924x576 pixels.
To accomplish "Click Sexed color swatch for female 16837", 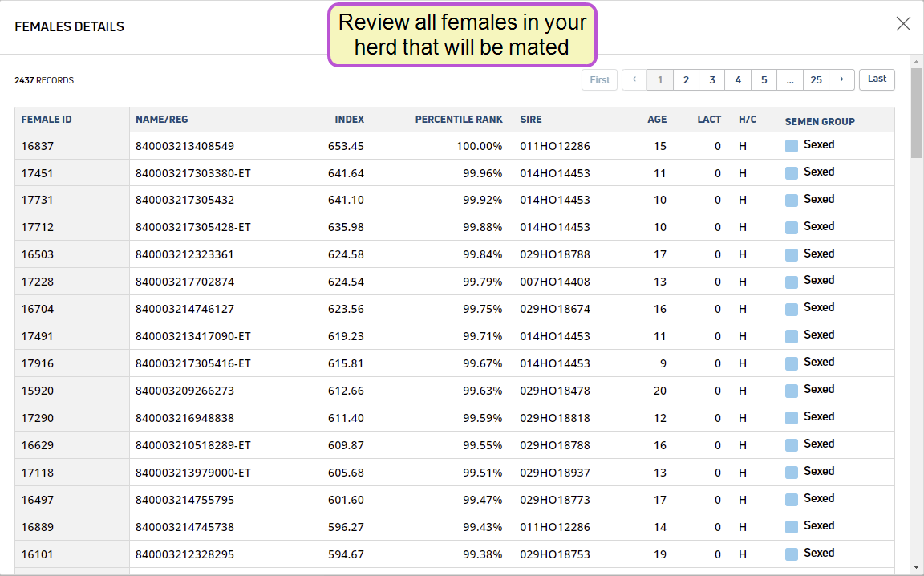I will coord(792,146).
